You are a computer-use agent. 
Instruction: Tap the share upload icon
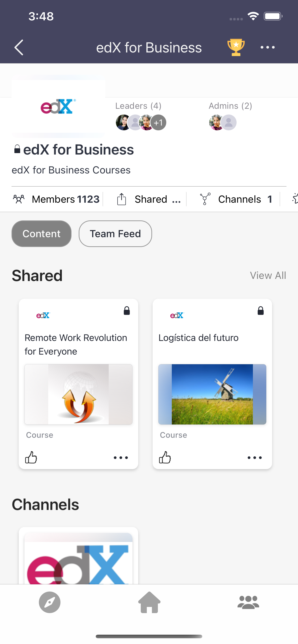coord(121,199)
